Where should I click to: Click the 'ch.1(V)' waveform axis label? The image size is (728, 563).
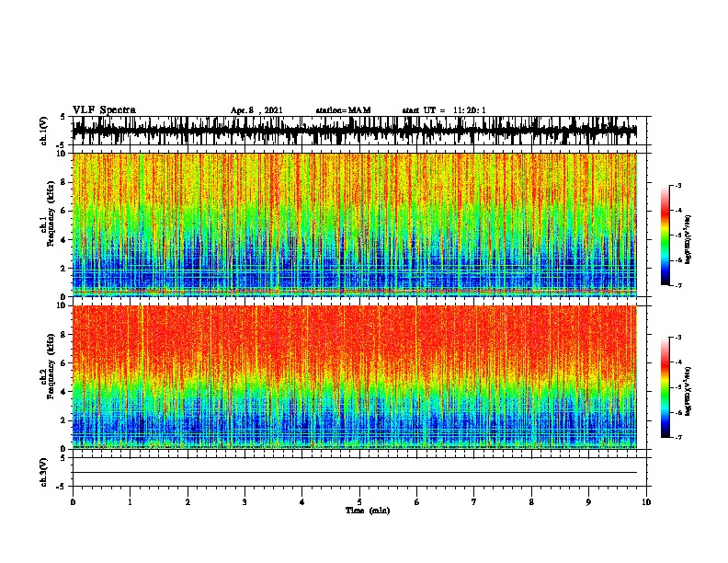pos(44,131)
